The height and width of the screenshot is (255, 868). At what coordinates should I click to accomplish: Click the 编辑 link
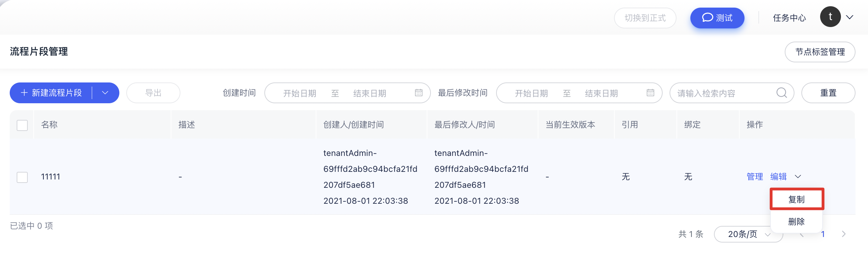tap(778, 177)
